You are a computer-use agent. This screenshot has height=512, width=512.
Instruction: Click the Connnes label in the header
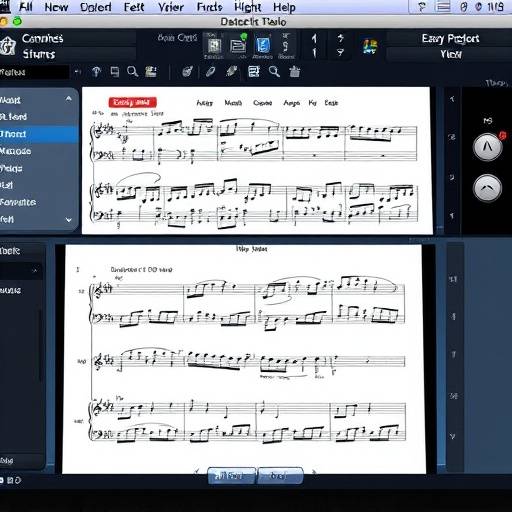[x=43, y=39]
